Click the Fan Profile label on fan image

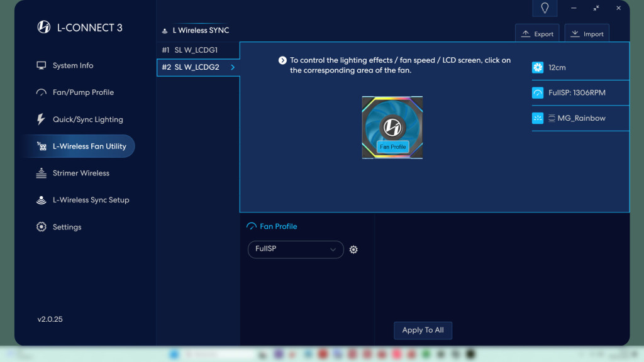coord(392,147)
